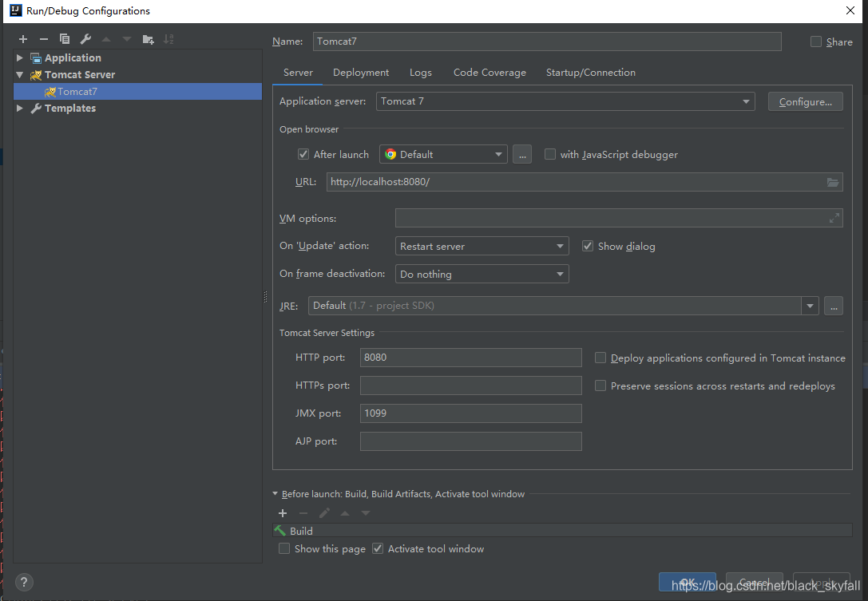The width and height of the screenshot is (868, 601).
Task: Open the Default browser dropdown
Action: click(x=443, y=154)
